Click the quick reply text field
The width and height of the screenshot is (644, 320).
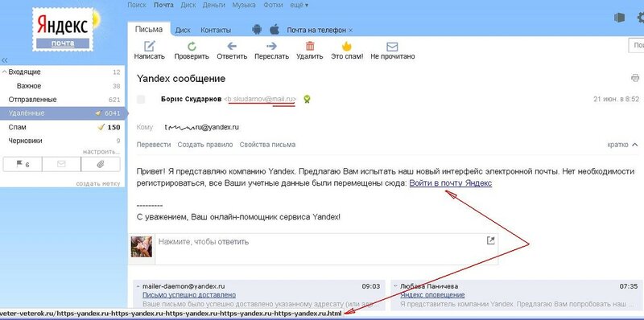pos(327,249)
